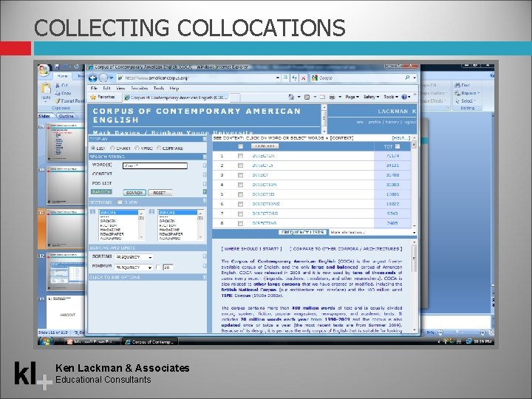Click the Cut icon in PowerPoint ribbon

pyautogui.click(x=58, y=86)
